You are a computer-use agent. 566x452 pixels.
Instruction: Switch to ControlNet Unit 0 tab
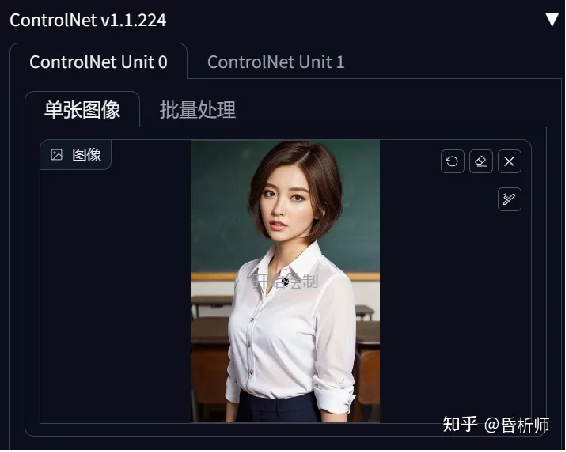[99, 62]
